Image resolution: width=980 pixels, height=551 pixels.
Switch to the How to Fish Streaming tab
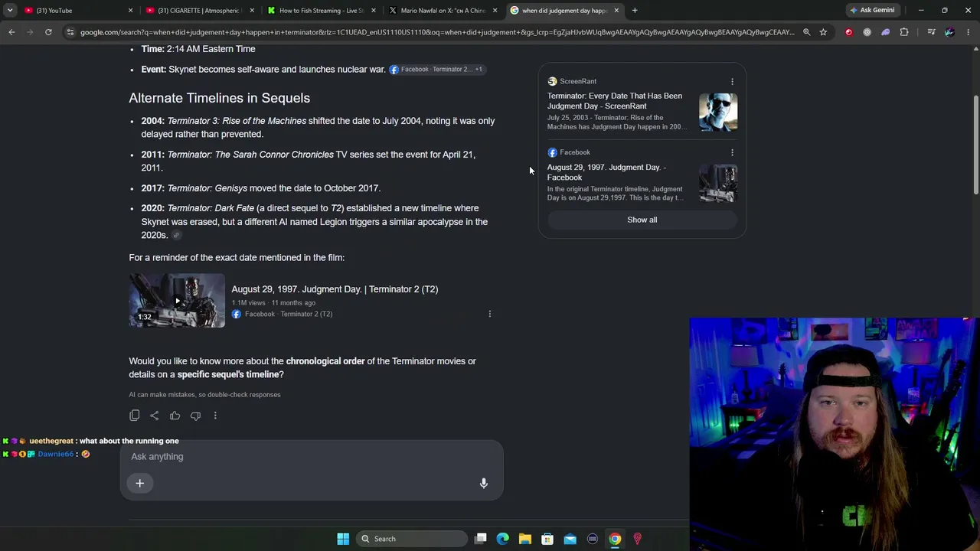321,11
